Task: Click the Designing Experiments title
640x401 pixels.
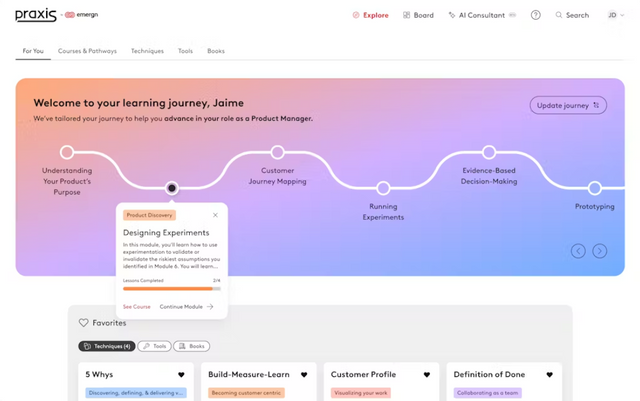Action: (166, 233)
